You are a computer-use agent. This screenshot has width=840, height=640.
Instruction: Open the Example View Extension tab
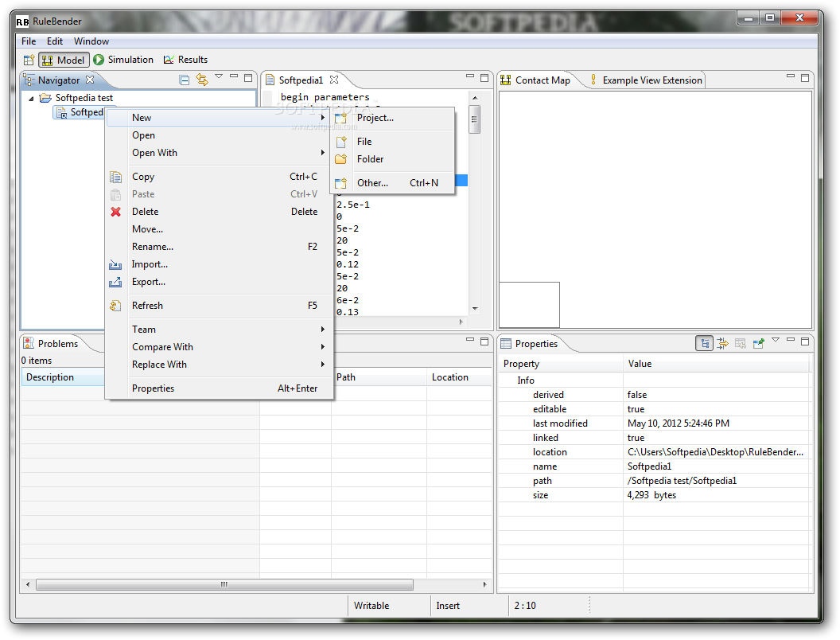click(646, 80)
